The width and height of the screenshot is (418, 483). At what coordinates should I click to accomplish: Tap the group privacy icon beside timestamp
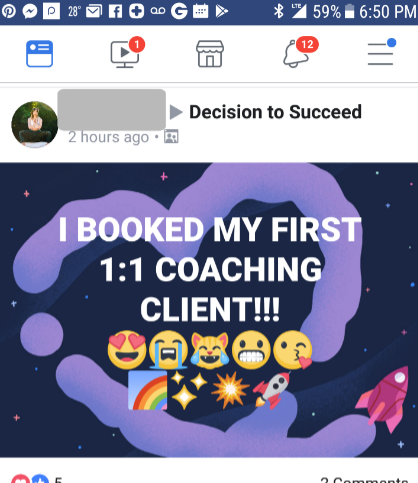point(171,136)
